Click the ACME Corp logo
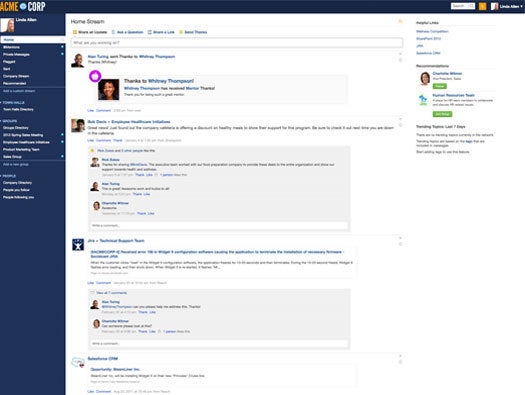Screen dimensions: 525x395 click(x=23, y=6)
